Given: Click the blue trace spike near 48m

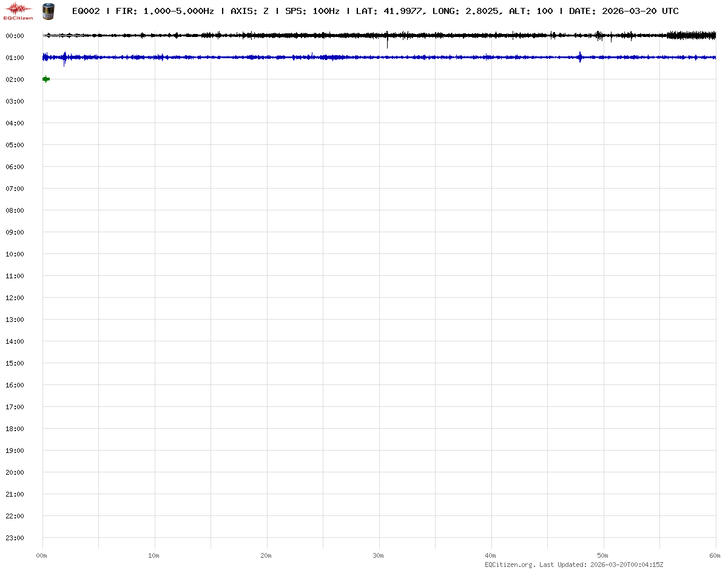Looking at the screenshot, I should pyautogui.click(x=581, y=57).
